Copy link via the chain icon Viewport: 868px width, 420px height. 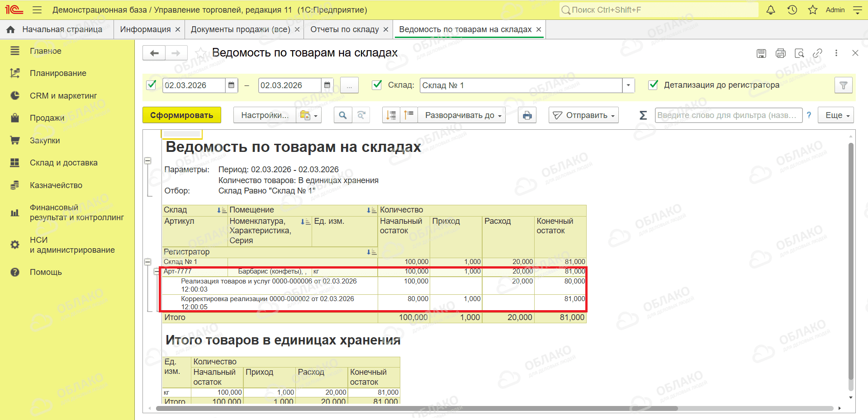point(817,53)
